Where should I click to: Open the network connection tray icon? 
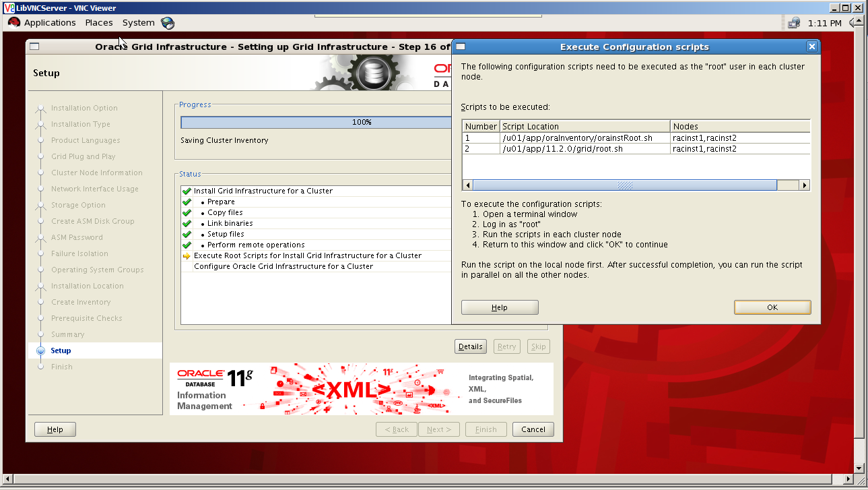794,23
